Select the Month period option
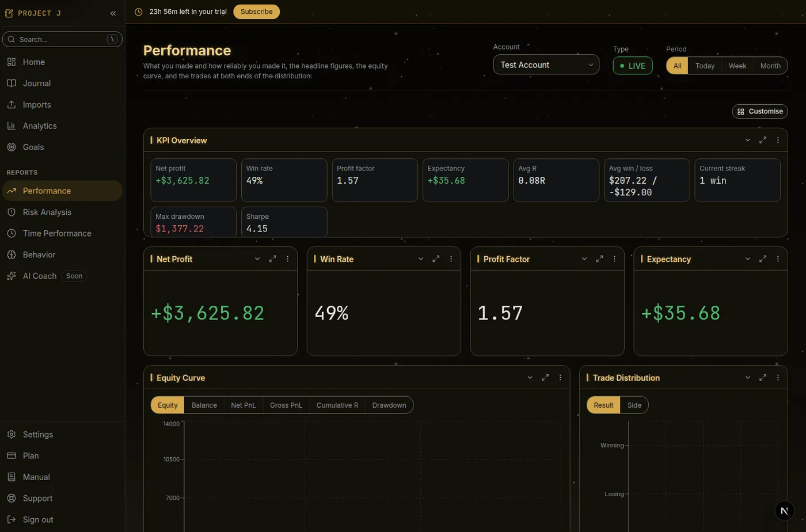The height and width of the screenshot is (532, 806). click(770, 66)
